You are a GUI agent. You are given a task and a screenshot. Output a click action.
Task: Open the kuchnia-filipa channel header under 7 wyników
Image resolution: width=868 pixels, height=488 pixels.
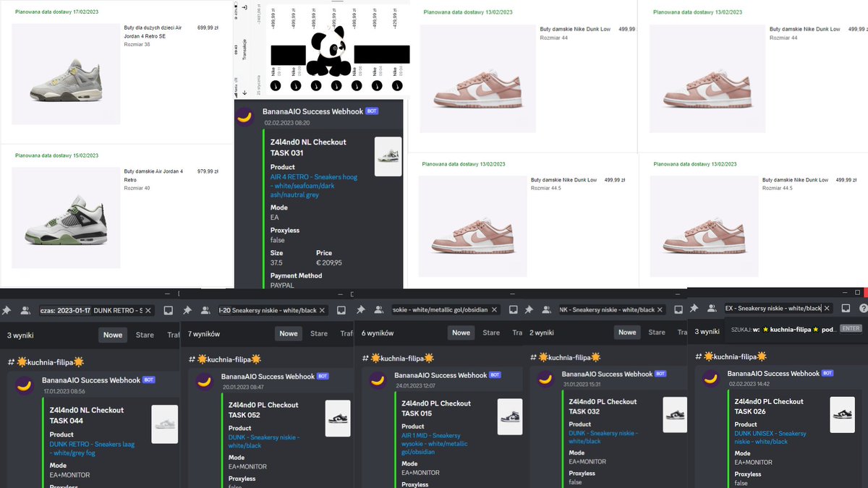[x=225, y=358]
